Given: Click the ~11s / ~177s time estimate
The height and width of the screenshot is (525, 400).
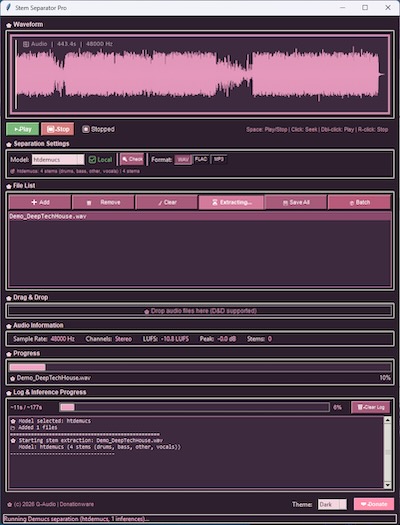Looking at the screenshot, I should coord(26,407).
